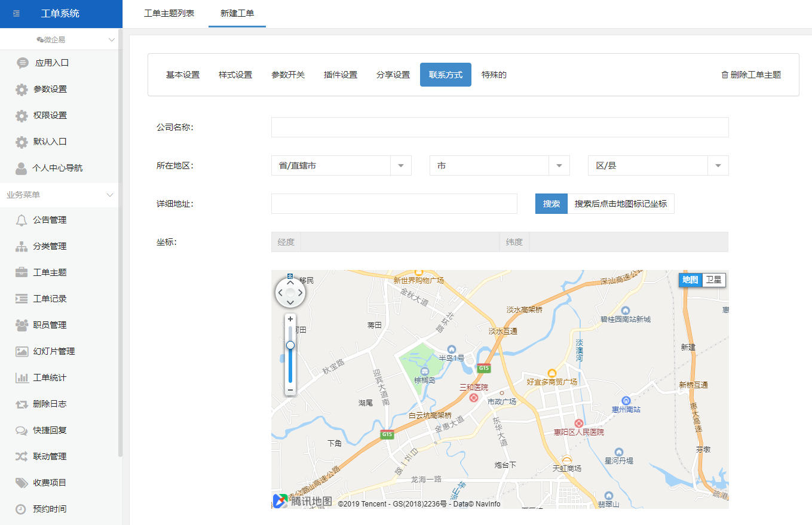
Task: Click the hamburger menu icon beside 工单系统
Action: 16,14
